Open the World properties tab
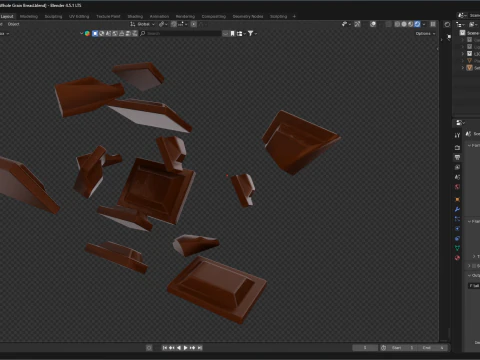The height and width of the screenshot is (360, 480). tap(457, 187)
